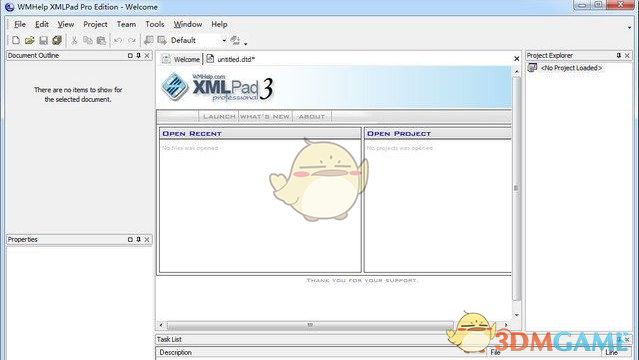Open the Team menu
The width and height of the screenshot is (639, 360).
[x=126, y=24]
